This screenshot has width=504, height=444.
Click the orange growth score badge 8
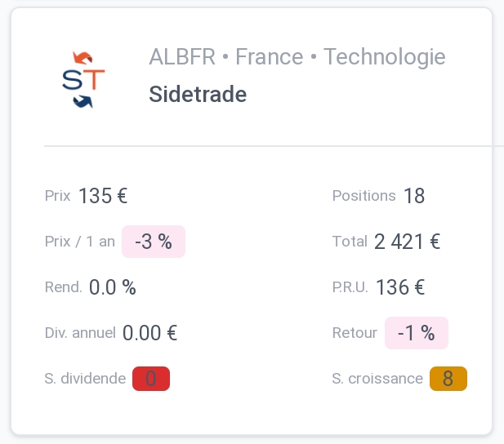click(x=448, y=379)
